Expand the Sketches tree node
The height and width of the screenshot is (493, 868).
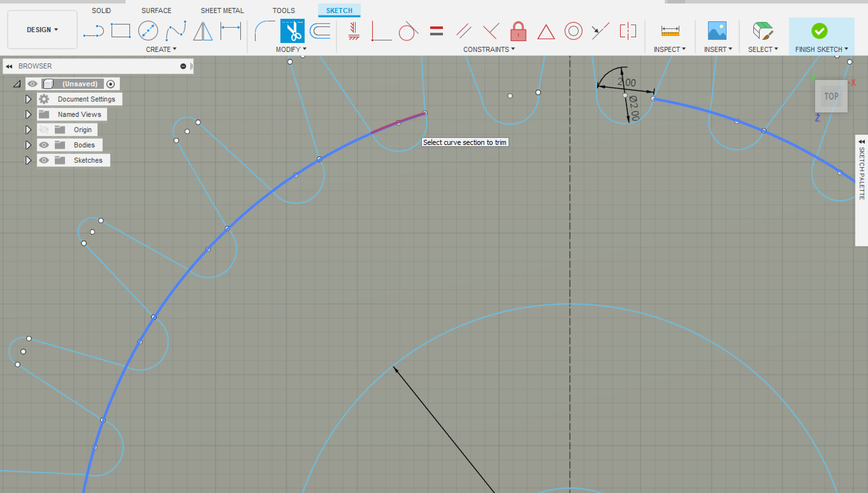(28, 160)
